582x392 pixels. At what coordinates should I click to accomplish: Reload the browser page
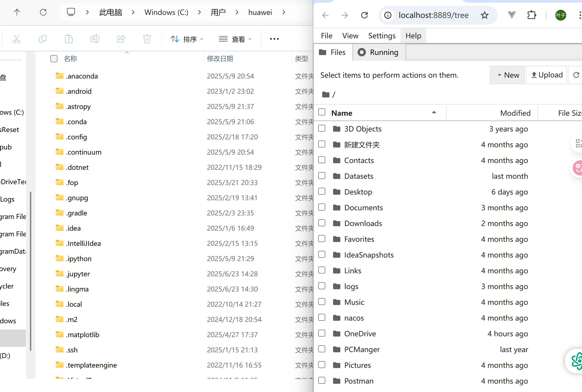[x=364, y=15]
